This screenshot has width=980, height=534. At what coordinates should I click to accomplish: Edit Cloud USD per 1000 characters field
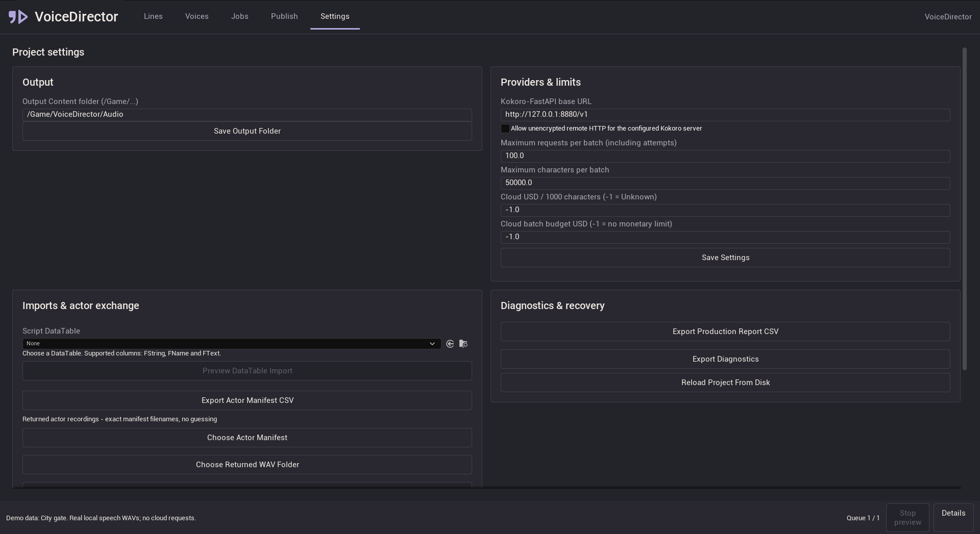[725, 210]
